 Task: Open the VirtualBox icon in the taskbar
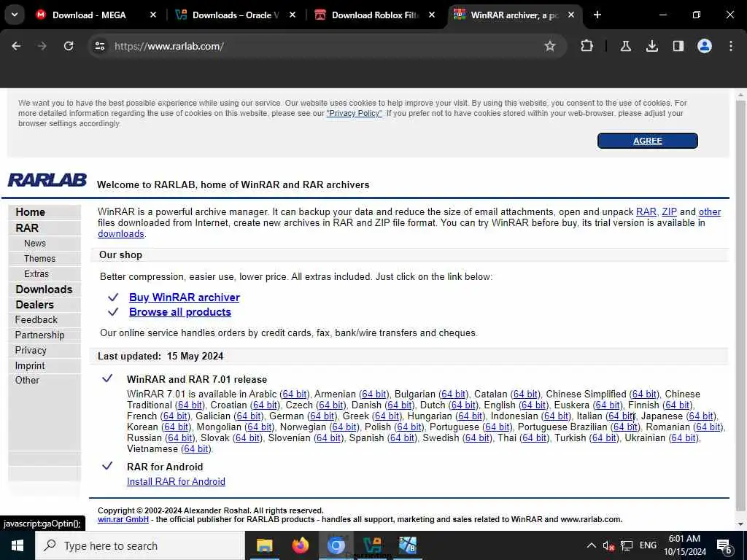click(x=372, y=545)
